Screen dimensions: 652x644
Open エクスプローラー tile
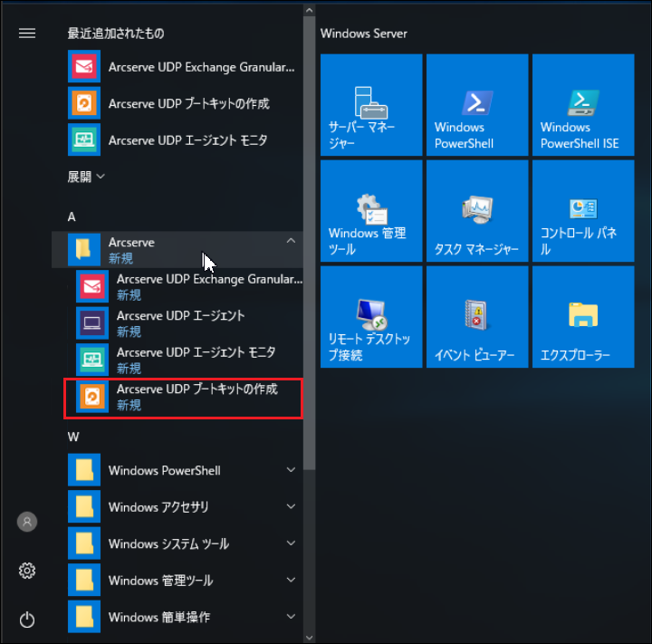[x=583, y=317]
